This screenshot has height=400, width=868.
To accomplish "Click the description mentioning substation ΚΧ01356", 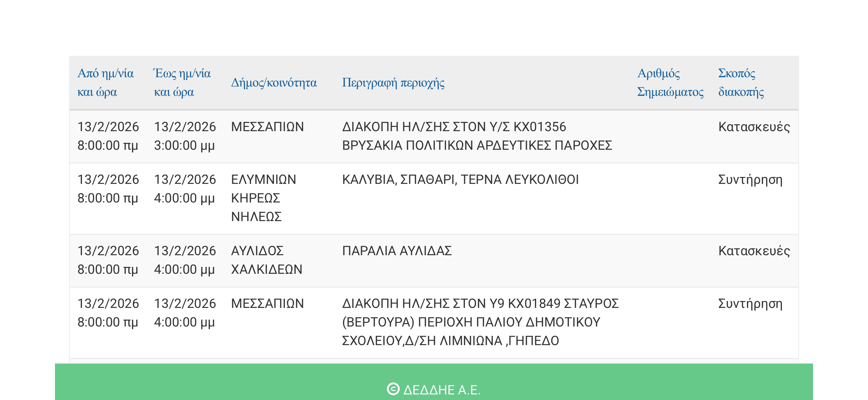I will (477, 136).
